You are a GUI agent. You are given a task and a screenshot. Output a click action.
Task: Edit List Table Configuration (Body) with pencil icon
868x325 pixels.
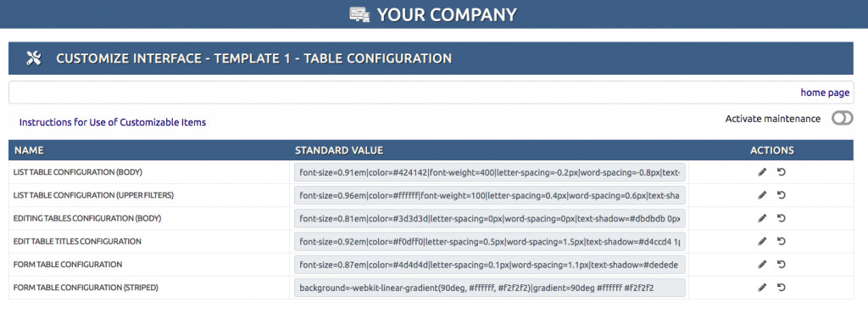tap(762, 172)
